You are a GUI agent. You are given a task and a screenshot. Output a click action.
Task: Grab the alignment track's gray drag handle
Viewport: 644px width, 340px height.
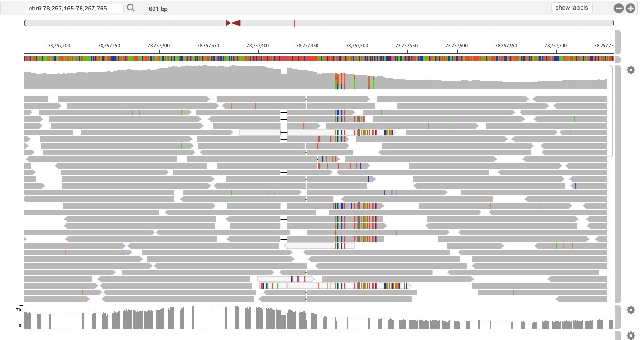pyautogui.click(x=618, y=184)
